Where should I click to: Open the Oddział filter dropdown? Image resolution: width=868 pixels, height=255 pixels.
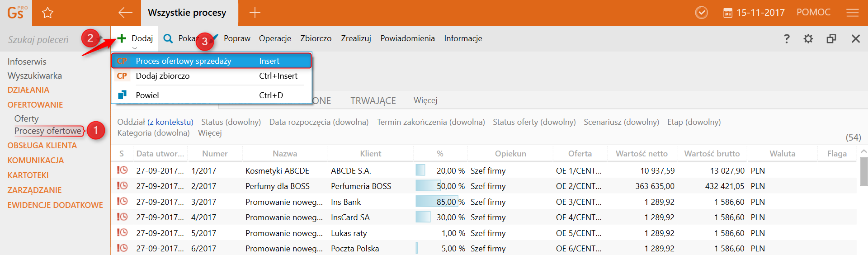click(155, 122)
